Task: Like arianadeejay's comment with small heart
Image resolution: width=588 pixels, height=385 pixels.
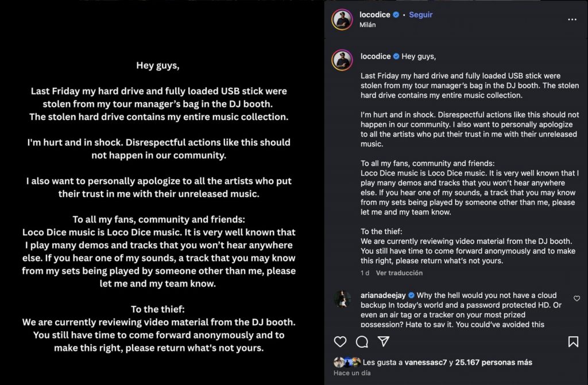Action: point(577,298)
